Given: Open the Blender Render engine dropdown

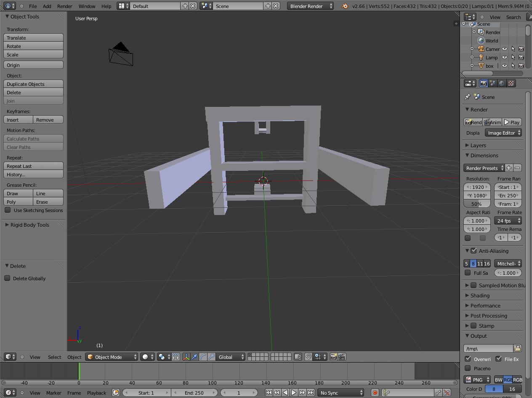Looking at the screenshot, I should 311,6.
